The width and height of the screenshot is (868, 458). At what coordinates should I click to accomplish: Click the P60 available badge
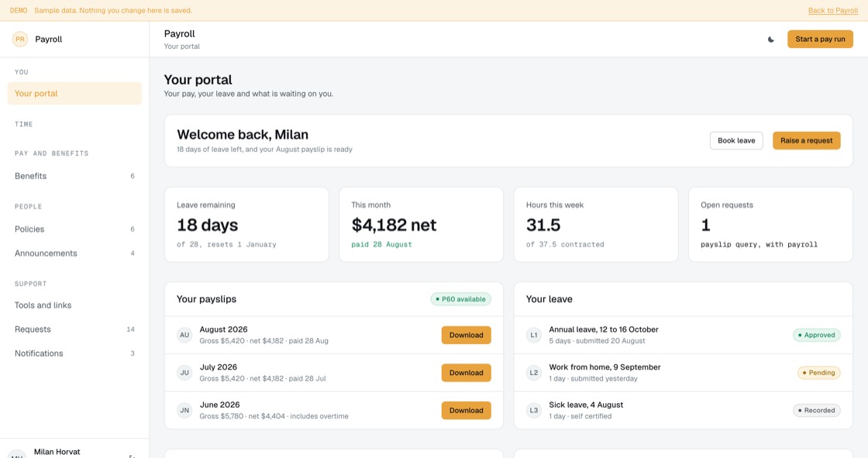pos(460,299)
